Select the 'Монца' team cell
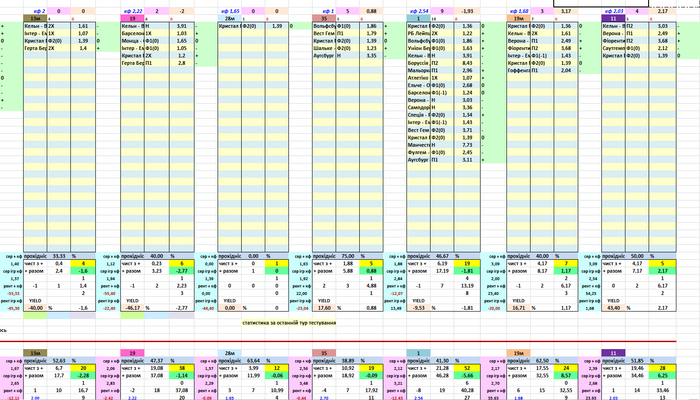The image size is (700, 400). (133, 41)
